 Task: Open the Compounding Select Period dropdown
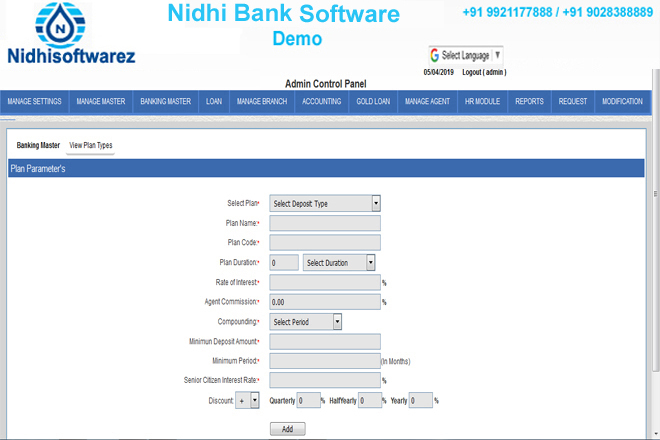point(306,322)
